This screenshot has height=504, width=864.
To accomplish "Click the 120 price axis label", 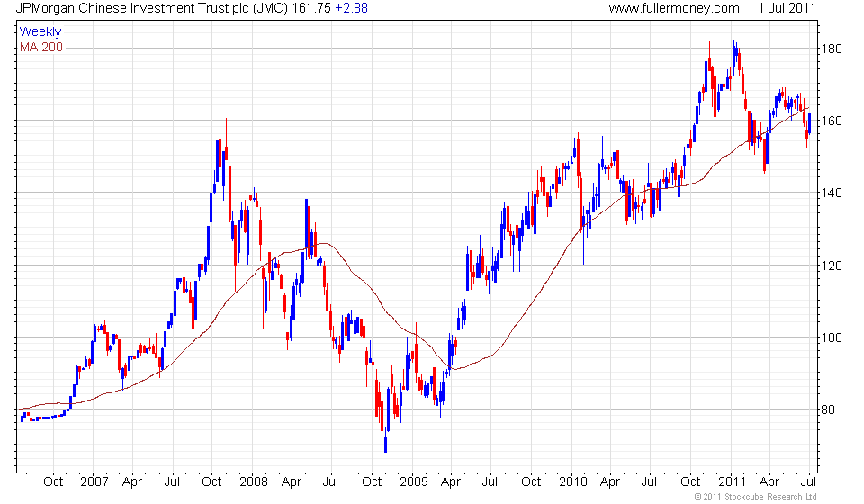I will 832,265.
